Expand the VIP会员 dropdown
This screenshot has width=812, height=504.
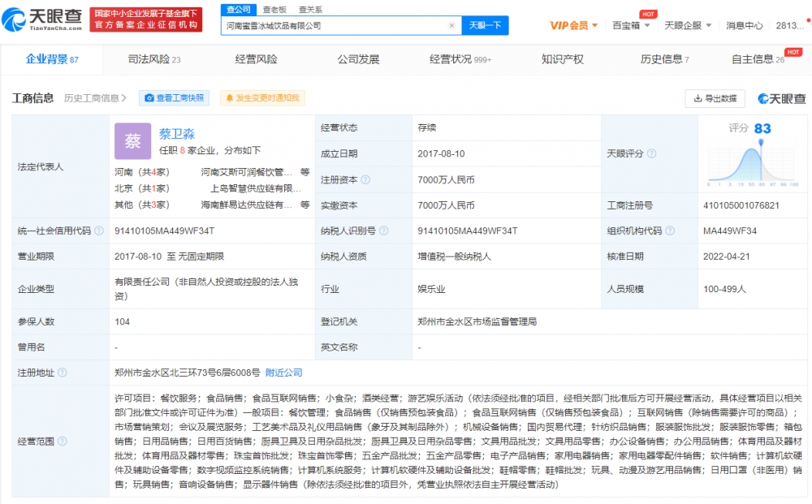(573, 25)
